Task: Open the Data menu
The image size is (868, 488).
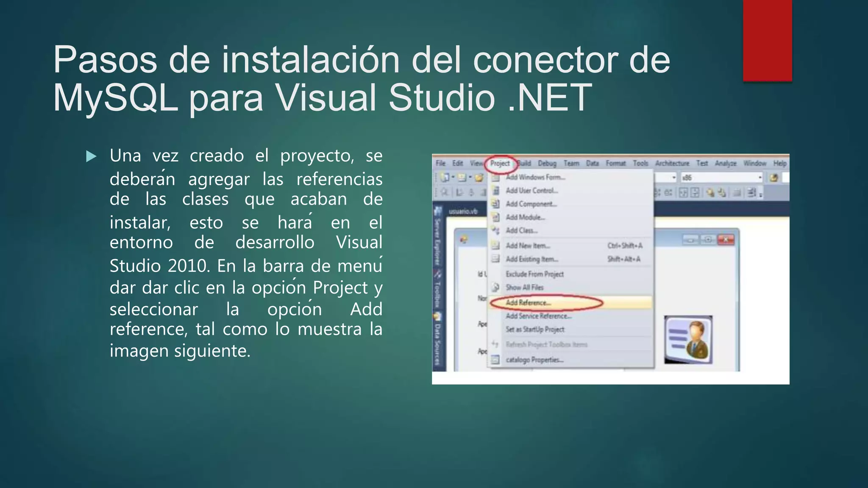Action: 593,163
